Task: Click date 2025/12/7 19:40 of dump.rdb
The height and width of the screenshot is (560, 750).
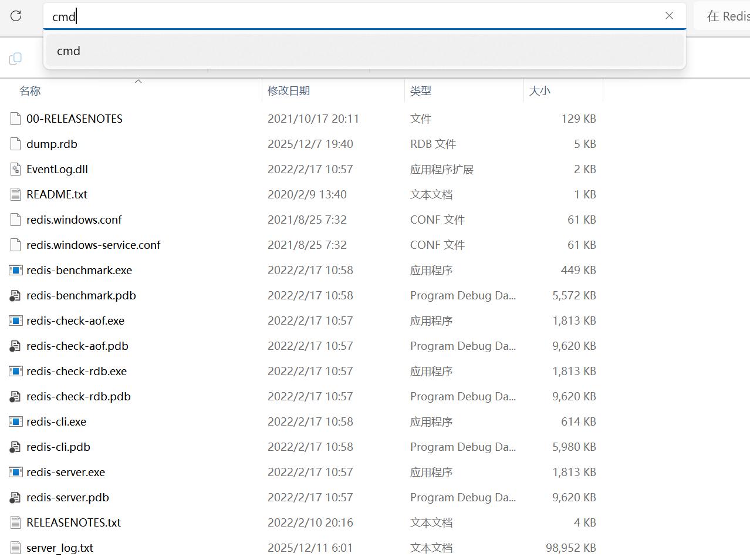Action: coord(310,144)
